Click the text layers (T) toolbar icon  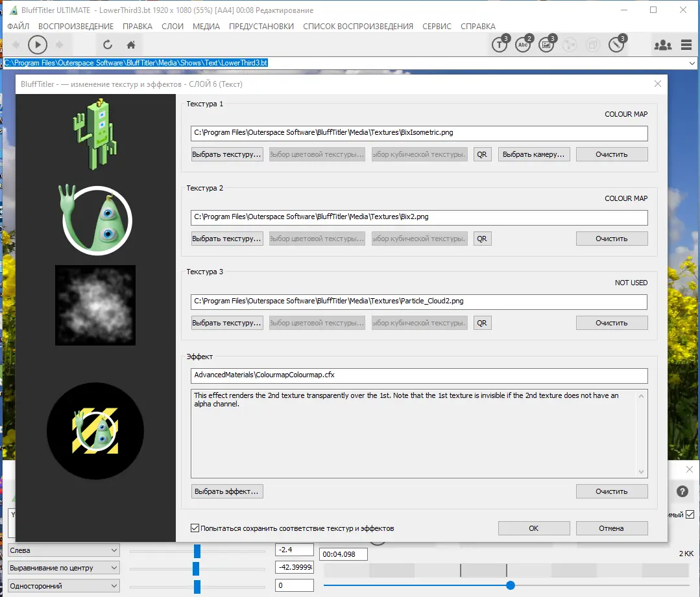click(500, 45)
